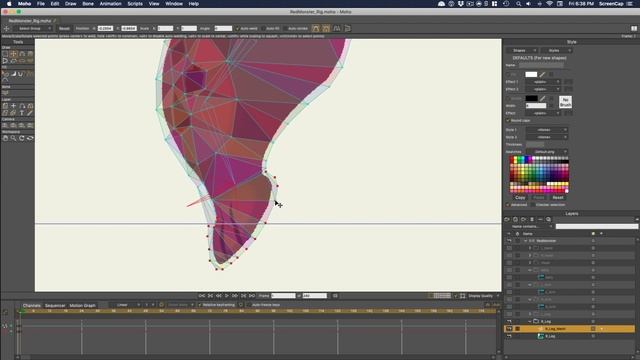Select the Rotate Workspace tool

[x=22, y=138]
